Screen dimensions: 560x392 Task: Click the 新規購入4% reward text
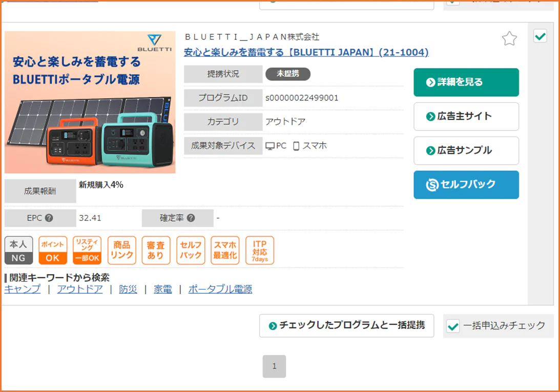point(101,185)
